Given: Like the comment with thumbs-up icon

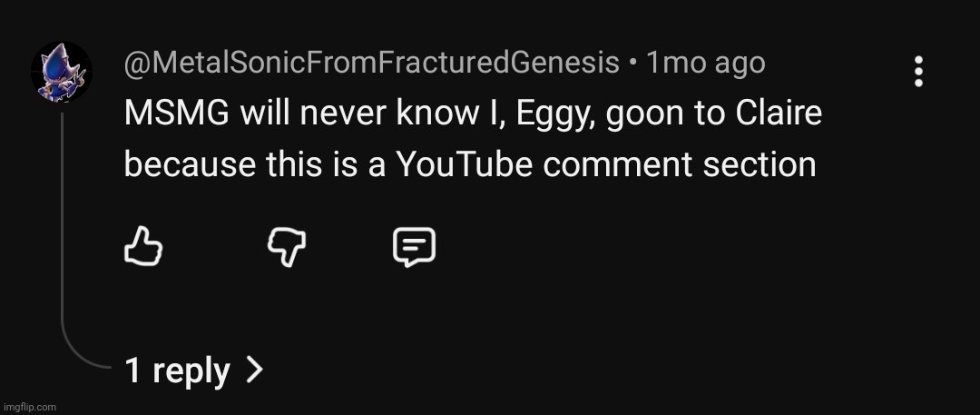Looking at the screenshot, I should click(x=142, y=246).
